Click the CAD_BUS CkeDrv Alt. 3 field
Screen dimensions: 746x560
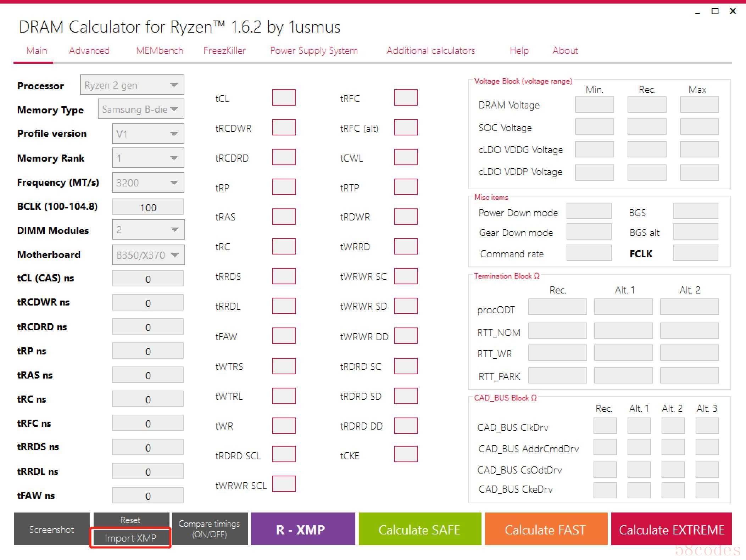point(707,490)
